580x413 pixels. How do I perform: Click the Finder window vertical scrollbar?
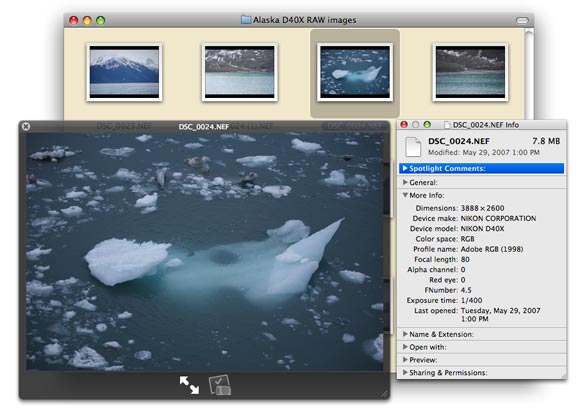(x=529, y=74)
